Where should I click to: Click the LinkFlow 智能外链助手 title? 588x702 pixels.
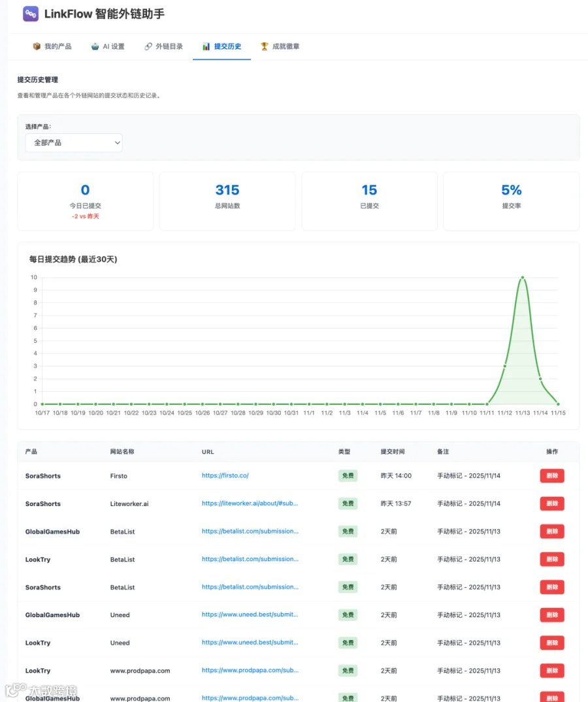pos(105,14)
